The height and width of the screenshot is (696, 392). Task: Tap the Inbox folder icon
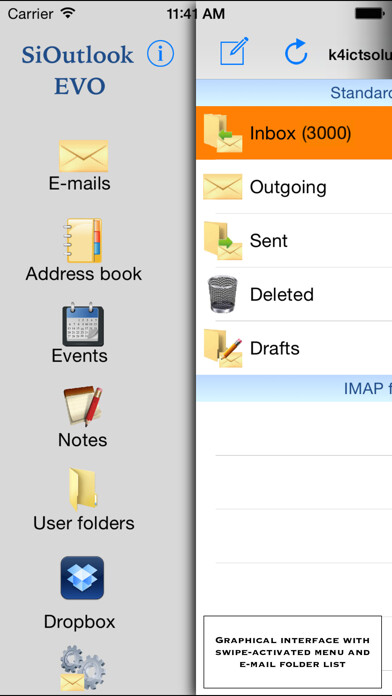(223, 133)
